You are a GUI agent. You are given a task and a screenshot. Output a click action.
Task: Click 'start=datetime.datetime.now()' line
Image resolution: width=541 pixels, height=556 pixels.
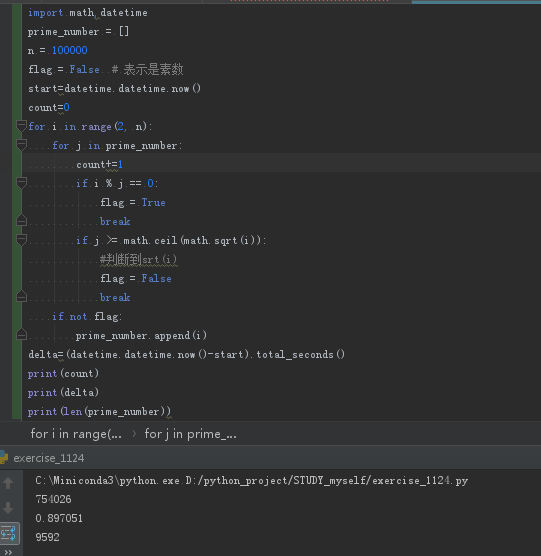tap(115, 88)
